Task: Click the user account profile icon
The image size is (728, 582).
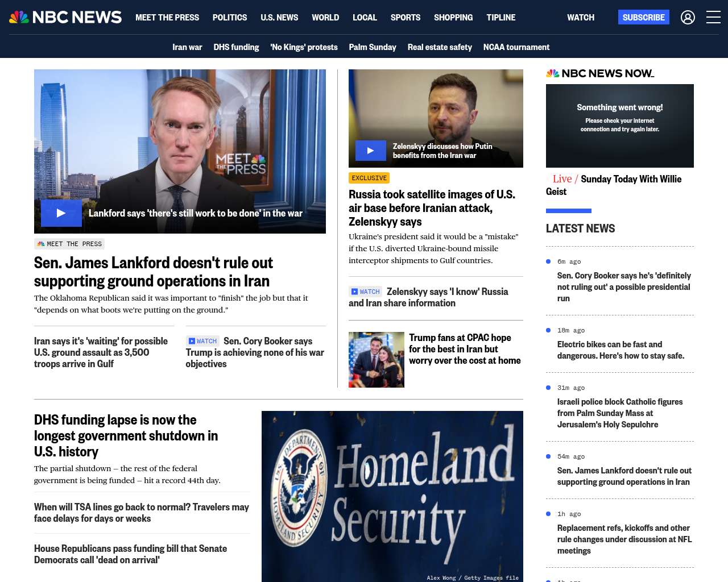Action: (688, 17)
